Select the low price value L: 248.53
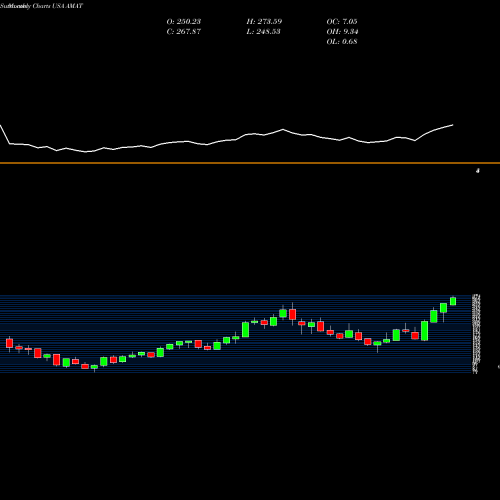 pos(263,32)
